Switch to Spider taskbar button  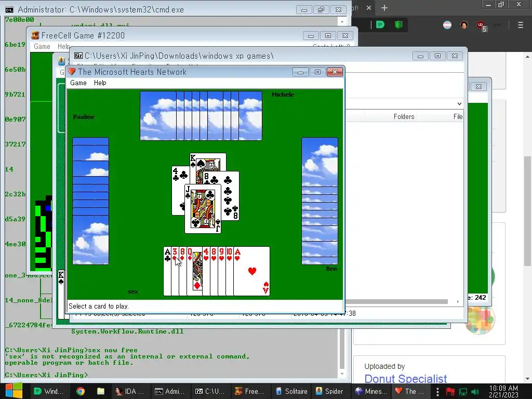(330, 391)
